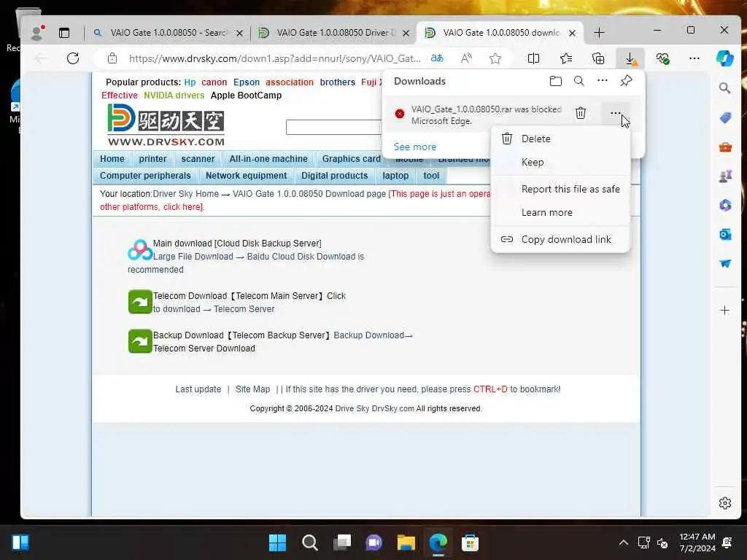Select Report this file as safe

coord(561,189)
